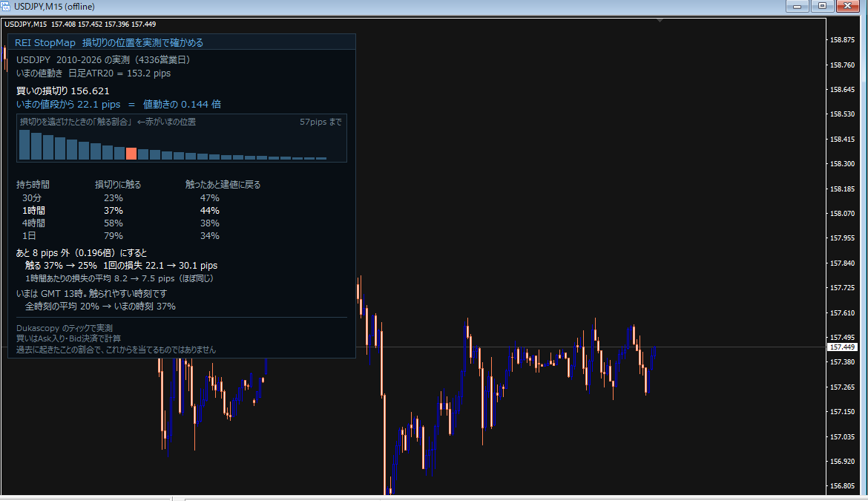The width and height of the screenshot is (868, 501).
Task: Click the 4時間 row label
Action: tap(34, 223)
